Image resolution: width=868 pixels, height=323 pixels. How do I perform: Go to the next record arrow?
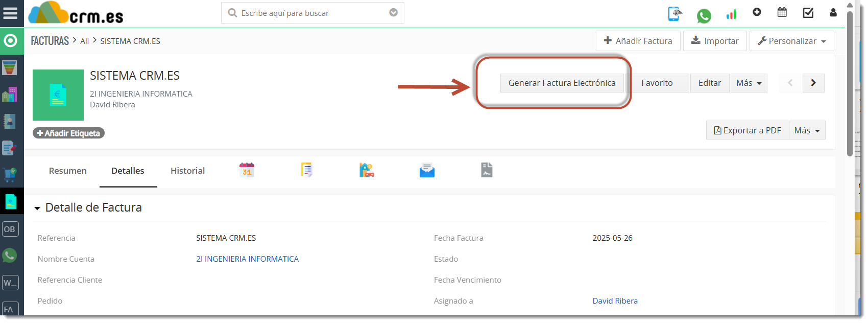coord(813,83)
